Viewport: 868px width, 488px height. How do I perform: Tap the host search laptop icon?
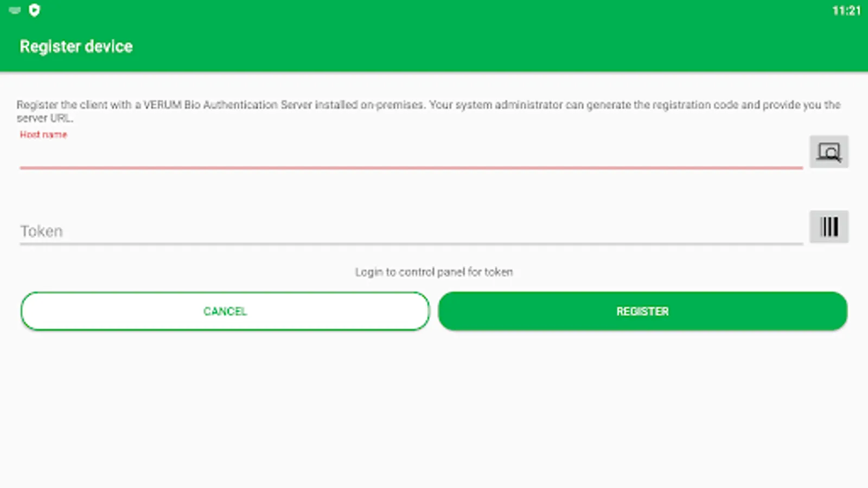click(829, 152)
